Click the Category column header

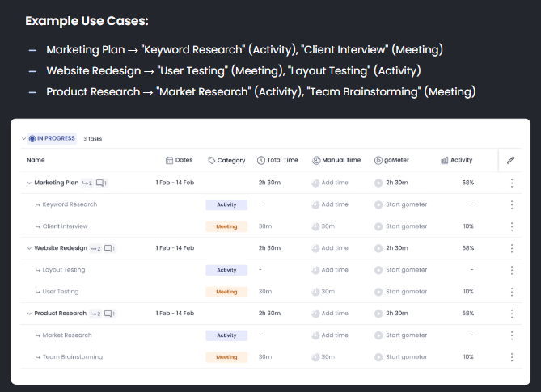pyautogui.click(x=226, y=160)
